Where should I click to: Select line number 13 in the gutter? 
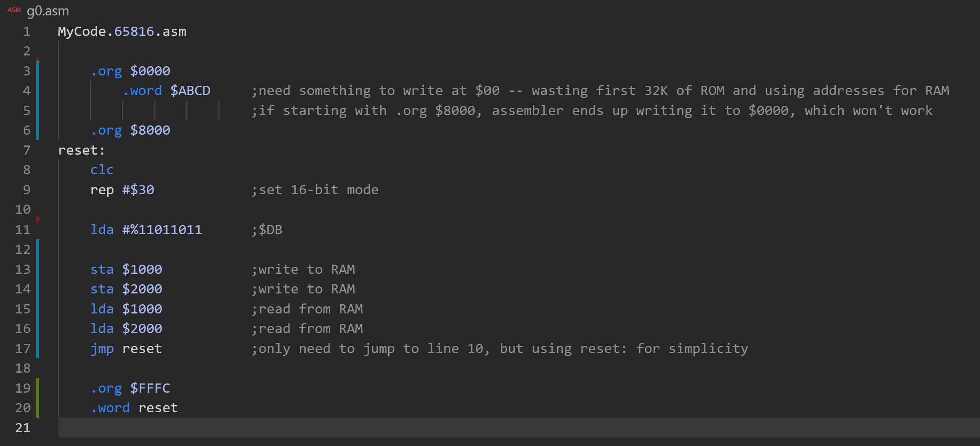pyautogui.click(x=23, y=269)
